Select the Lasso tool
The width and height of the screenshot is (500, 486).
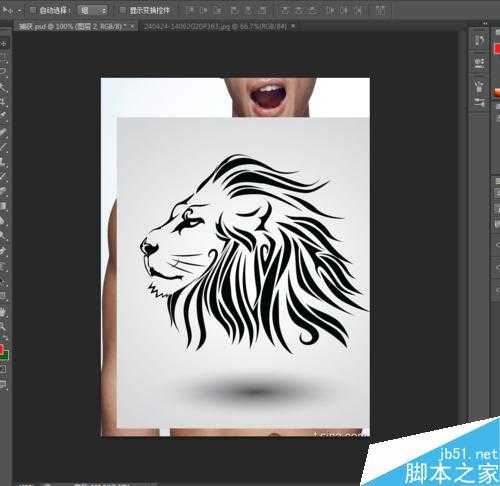pyautogui.click(x=3, y=72)
